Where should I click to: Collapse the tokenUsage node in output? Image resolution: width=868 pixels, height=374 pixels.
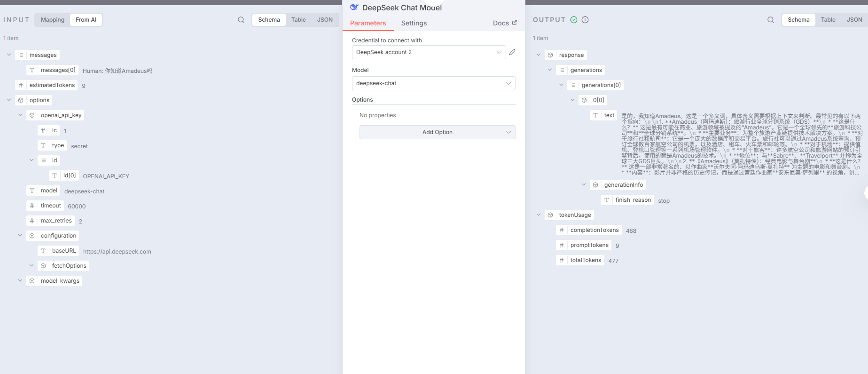pyautogui.click(x=539, y=215)
